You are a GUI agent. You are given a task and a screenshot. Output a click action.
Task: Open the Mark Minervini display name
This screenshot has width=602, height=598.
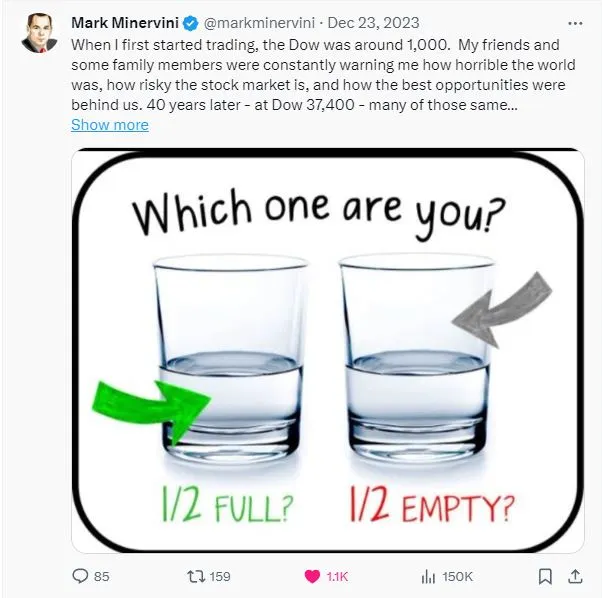125,23
